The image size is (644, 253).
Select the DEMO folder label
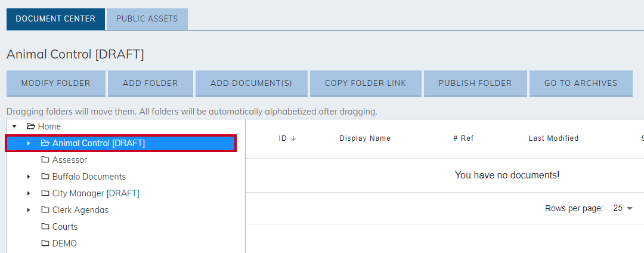tap(64, 243)
